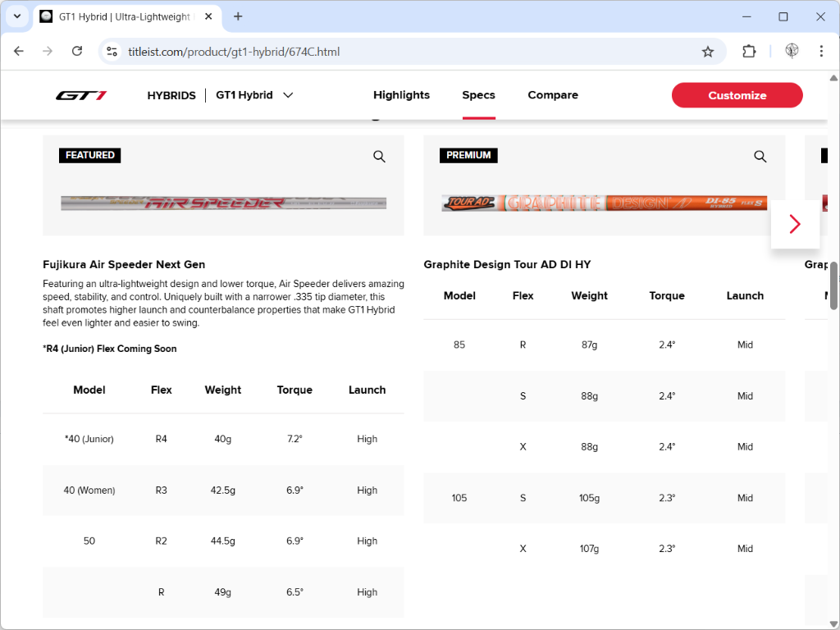The height and width of the screenshot is (630, 840).
Task: Go back to the previous page
Action: [19, 52]
